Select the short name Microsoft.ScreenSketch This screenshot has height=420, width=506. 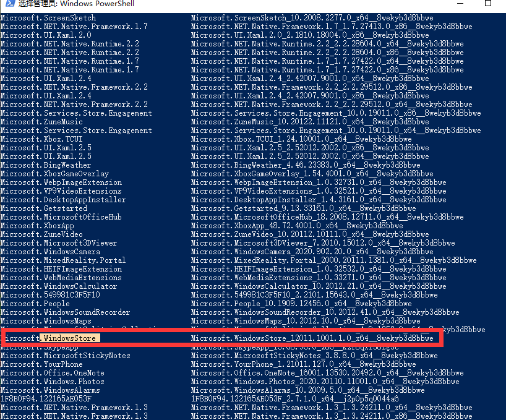(48, 18)
